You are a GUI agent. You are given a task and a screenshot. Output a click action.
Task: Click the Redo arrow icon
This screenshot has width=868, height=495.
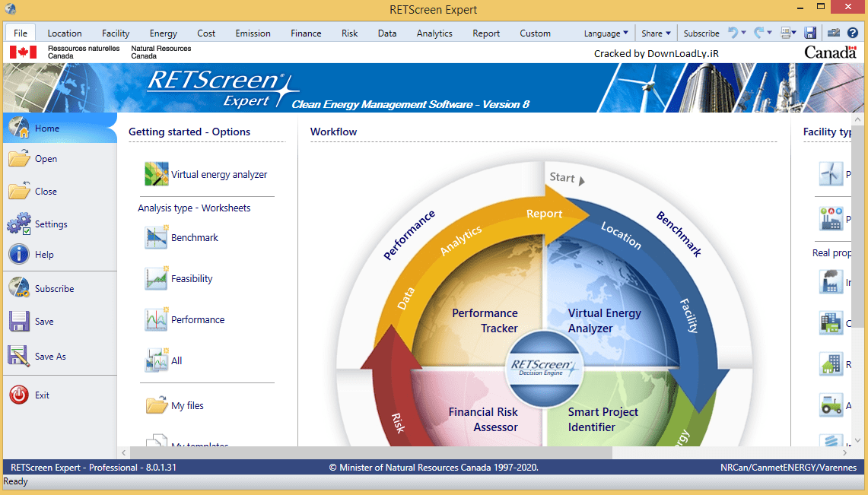pos(759,32)
